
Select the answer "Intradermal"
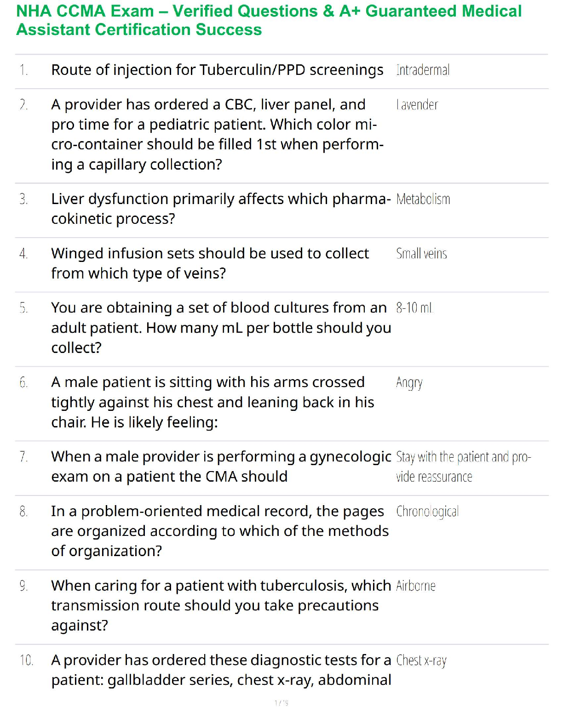click(423, 70)
